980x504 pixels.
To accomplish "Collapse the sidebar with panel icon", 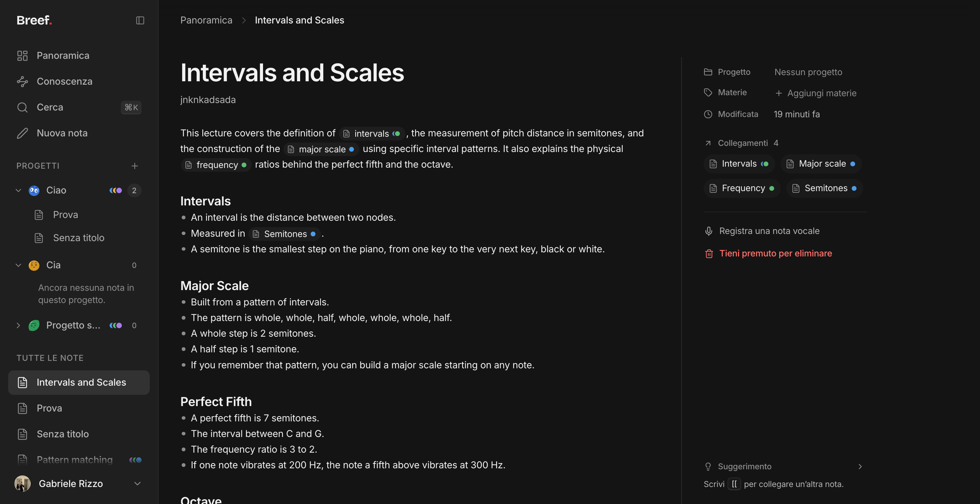I will point(140,20).
